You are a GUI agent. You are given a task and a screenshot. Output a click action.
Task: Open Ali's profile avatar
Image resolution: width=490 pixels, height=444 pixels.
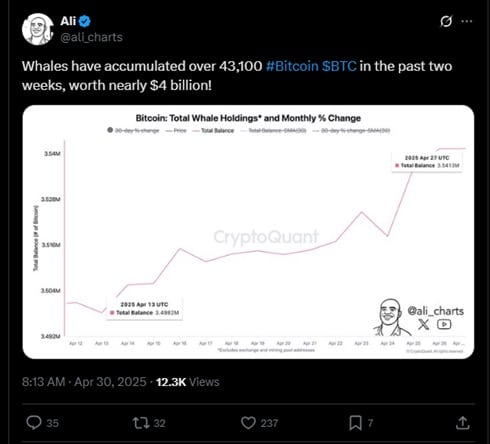pos(37,29)
